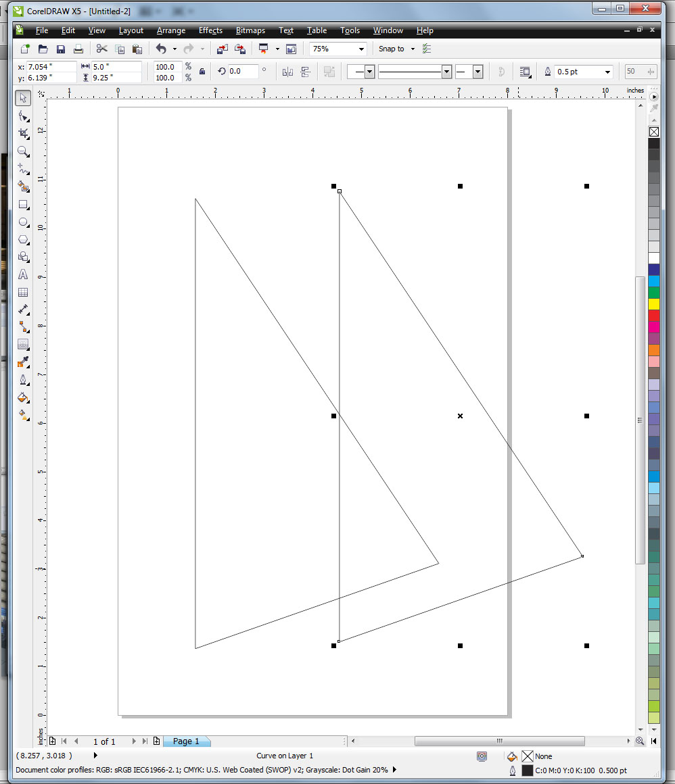
Task: Expand application launcher dropdown arrow
Action: [277, 49]
